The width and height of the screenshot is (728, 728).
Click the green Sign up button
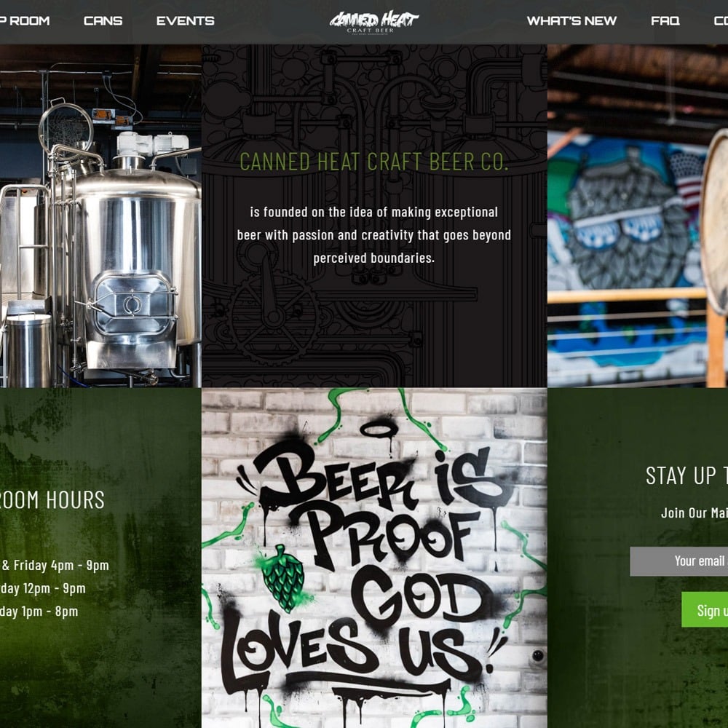coord(705,609)
